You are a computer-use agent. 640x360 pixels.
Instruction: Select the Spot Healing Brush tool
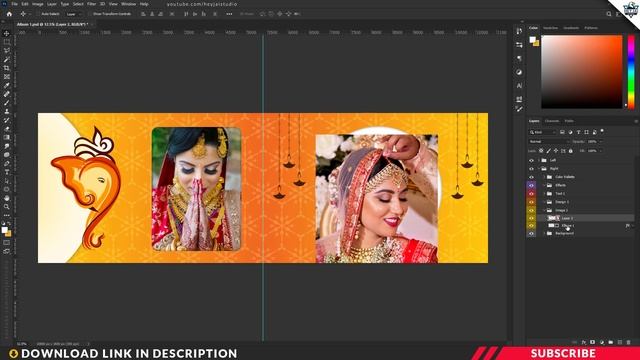pos(7,94)
